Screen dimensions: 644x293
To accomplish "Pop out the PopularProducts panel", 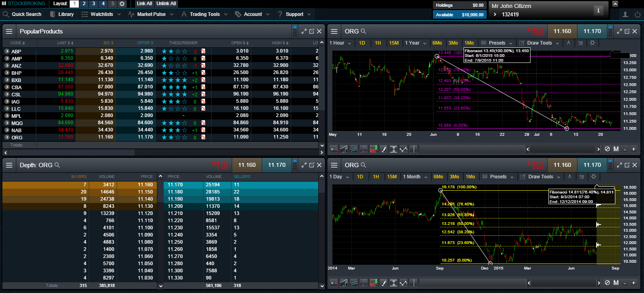I will (311, 31).
